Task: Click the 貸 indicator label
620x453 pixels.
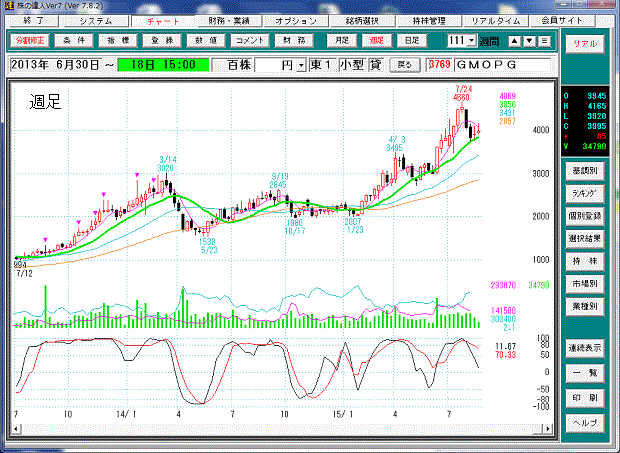Action: pos(375,65)
